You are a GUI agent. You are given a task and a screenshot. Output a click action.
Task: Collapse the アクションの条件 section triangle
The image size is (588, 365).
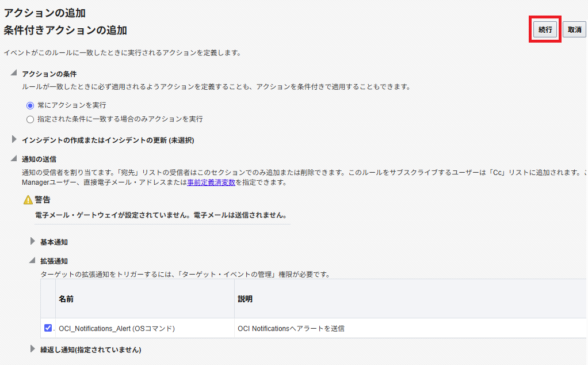tap(14, 73)
